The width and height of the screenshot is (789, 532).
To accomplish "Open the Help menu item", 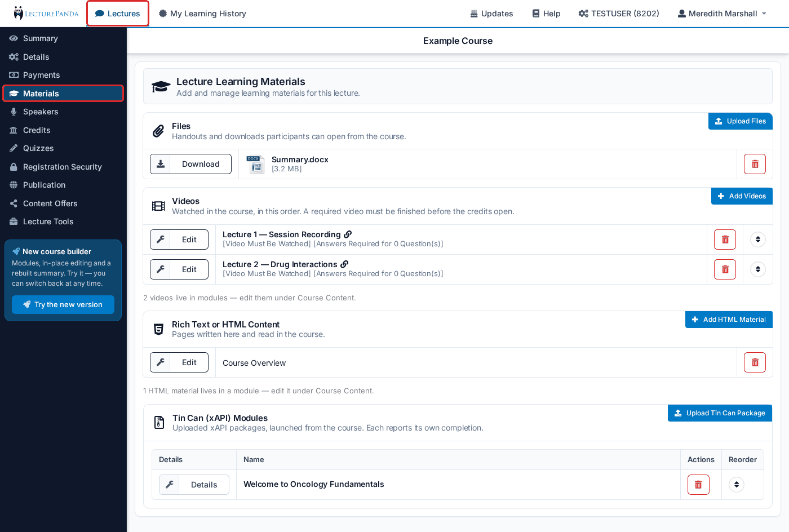I will [546, 14].
